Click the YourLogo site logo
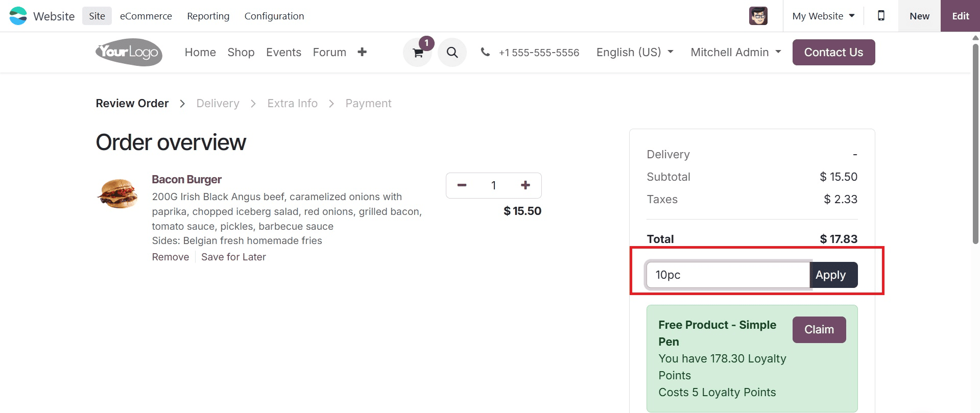Image resolution: width=980 pixels, height=413 pixels. [x=128, y=52]
